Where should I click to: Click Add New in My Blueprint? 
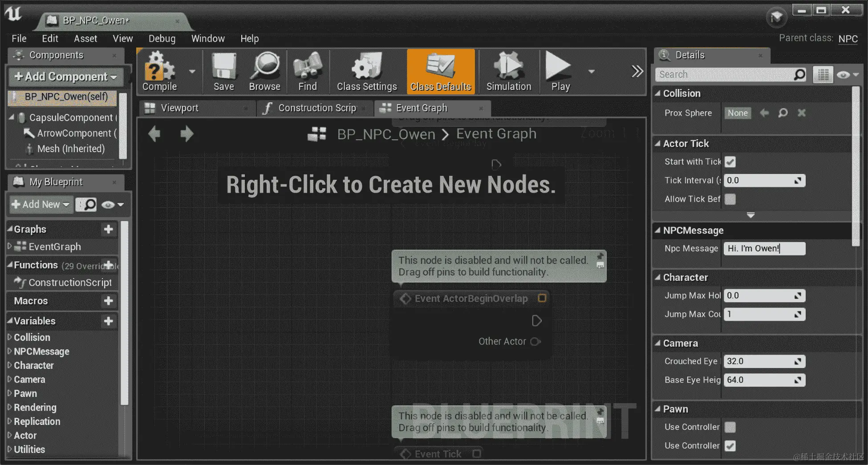pos(41,205)
